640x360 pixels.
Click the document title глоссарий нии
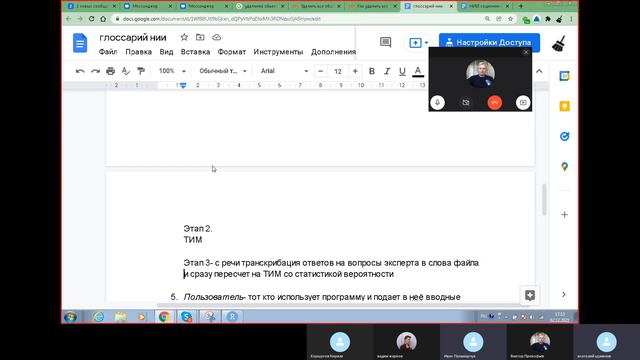click(x=133, y=38)
